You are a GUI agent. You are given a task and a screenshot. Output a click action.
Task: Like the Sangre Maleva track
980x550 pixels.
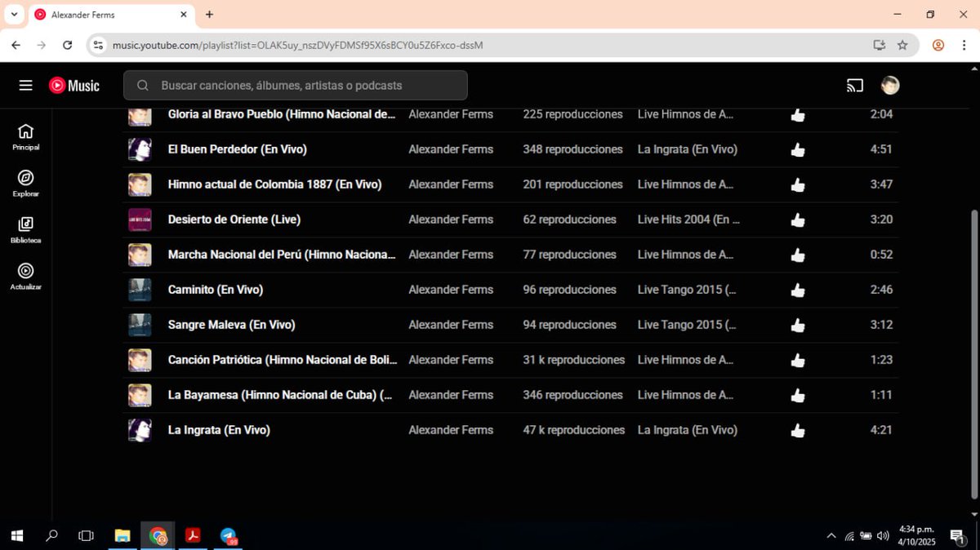(x=798, y=326)
